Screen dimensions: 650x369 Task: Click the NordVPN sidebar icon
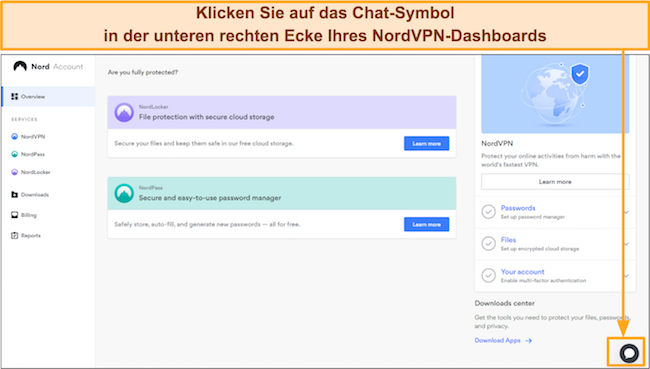(15, 136)
